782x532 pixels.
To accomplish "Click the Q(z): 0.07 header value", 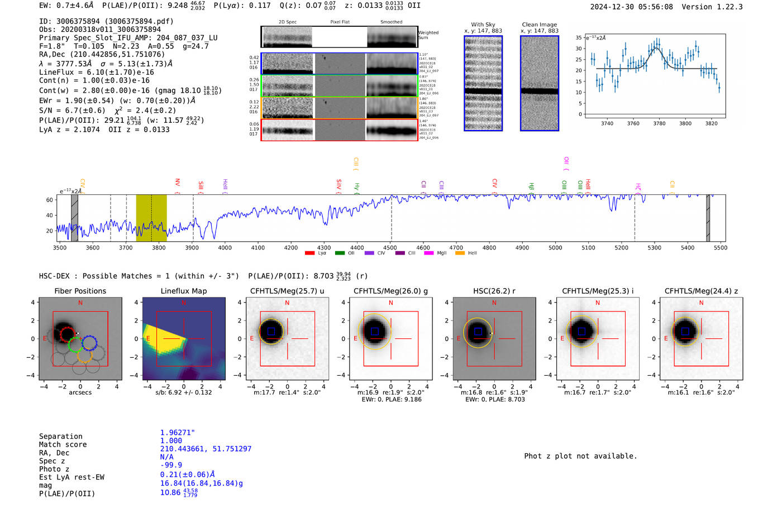I will point(308,6).
